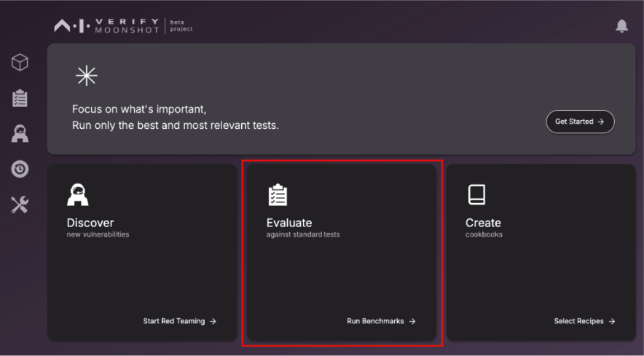Open red teaming astronaut icon in sidebar

(20, 134)
